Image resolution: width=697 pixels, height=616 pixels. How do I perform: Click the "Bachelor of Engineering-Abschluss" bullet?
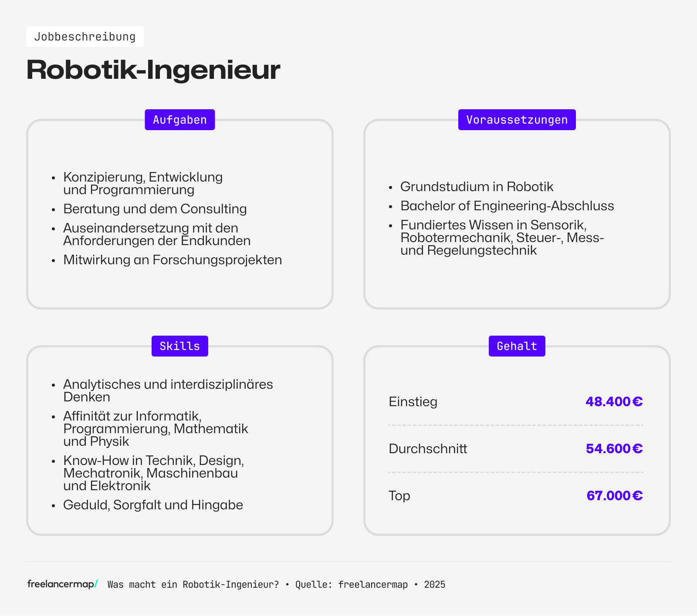point(507,206)
